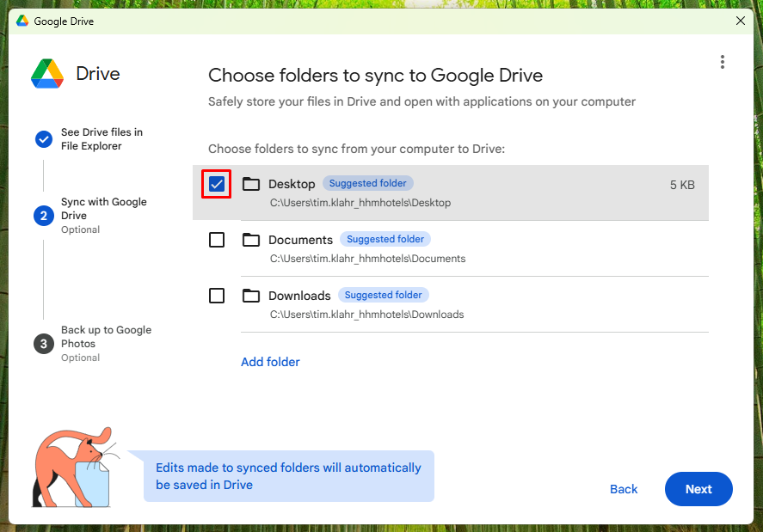Uncheck the Desktop folder checkbox

click(x=217, y=184)
